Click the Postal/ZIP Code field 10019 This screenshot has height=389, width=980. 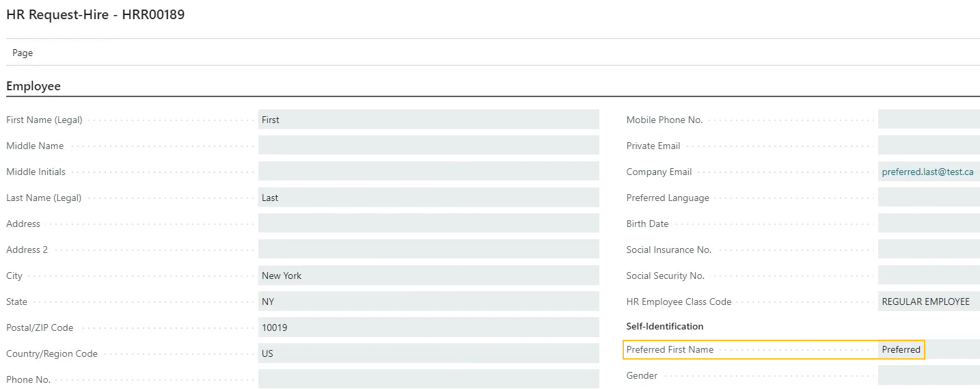[428, 327]
